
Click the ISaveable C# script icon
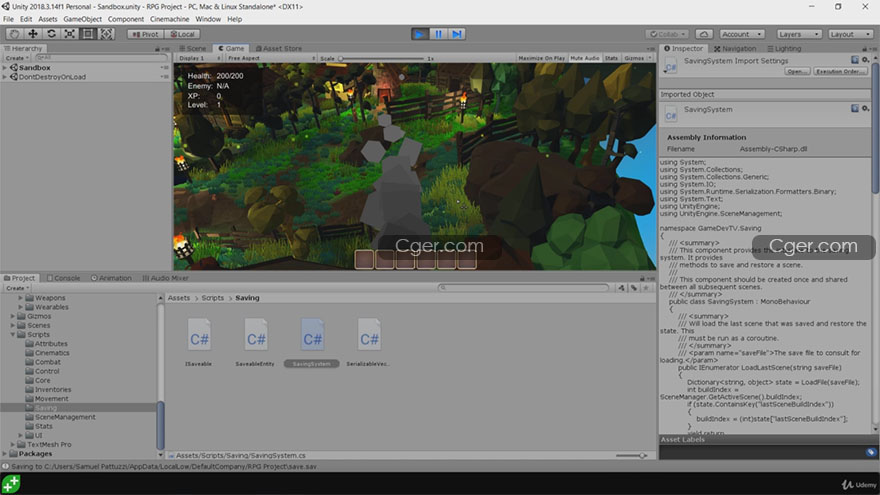199,334
